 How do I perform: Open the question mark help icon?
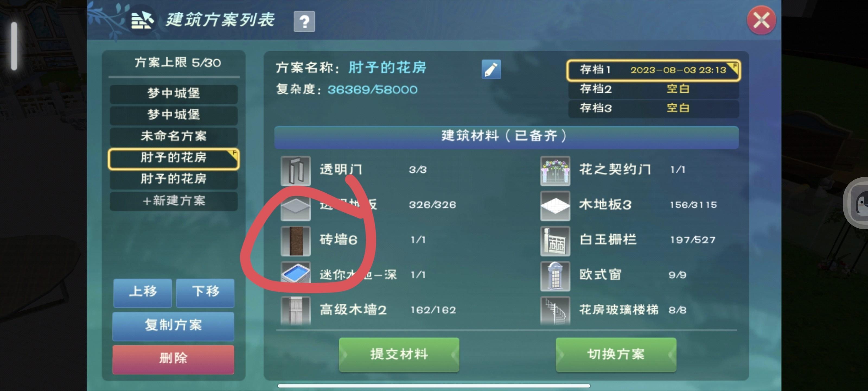click(304, 21)
